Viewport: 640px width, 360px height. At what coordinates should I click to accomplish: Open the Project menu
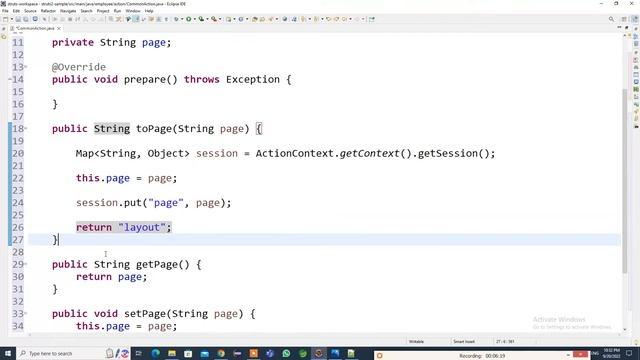tap(103, 11)
